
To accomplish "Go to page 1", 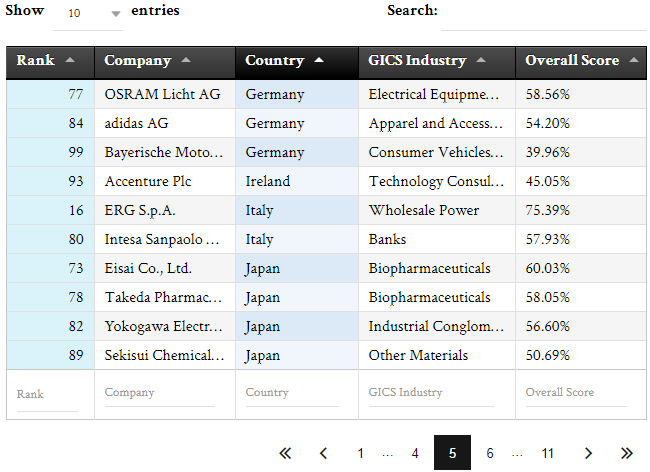I will 361,453.
